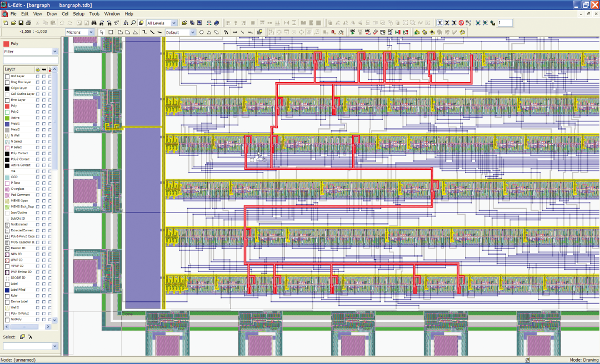Image resolution: width=600 pixels, height=364 pixels.
Task: Click the mouse button 3 view icon
Action: click(454, 23)
